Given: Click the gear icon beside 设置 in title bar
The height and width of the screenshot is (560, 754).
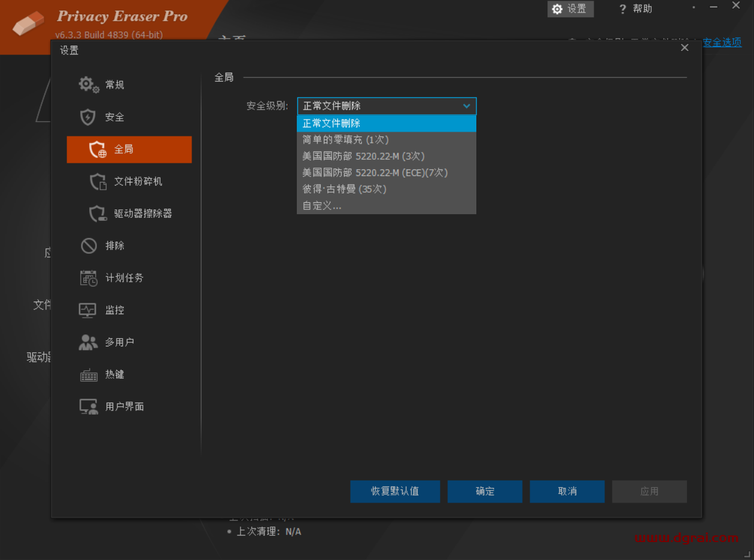Looking at the screenshot, I should 557,9.
